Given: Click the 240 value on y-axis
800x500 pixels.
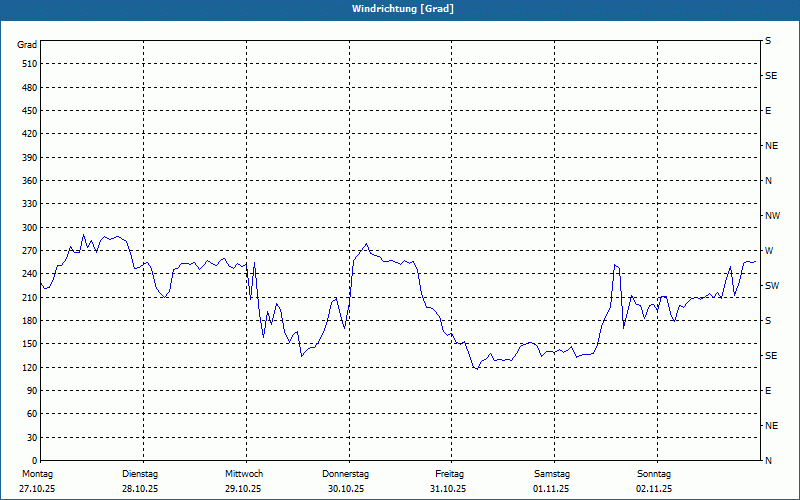Looking at the screenshot, I should pos(27,274).
